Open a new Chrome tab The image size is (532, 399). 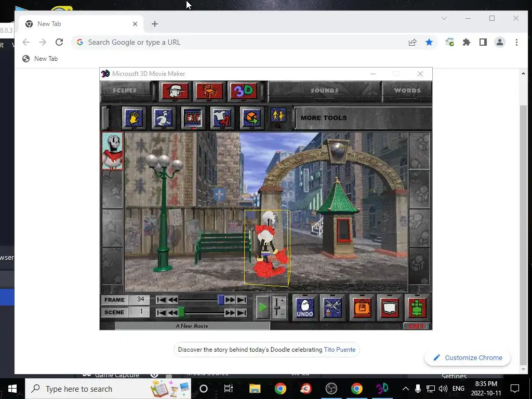155,24
